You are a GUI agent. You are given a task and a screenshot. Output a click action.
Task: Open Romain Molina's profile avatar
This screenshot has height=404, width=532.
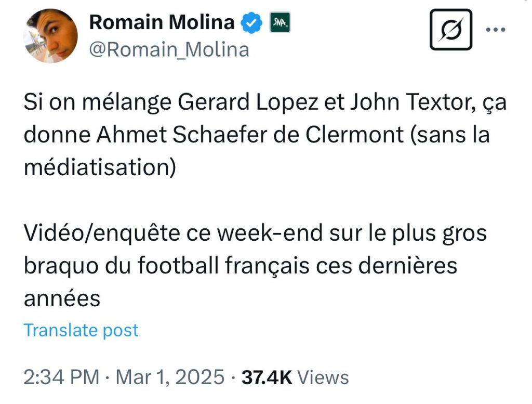[x=51, y=36]
